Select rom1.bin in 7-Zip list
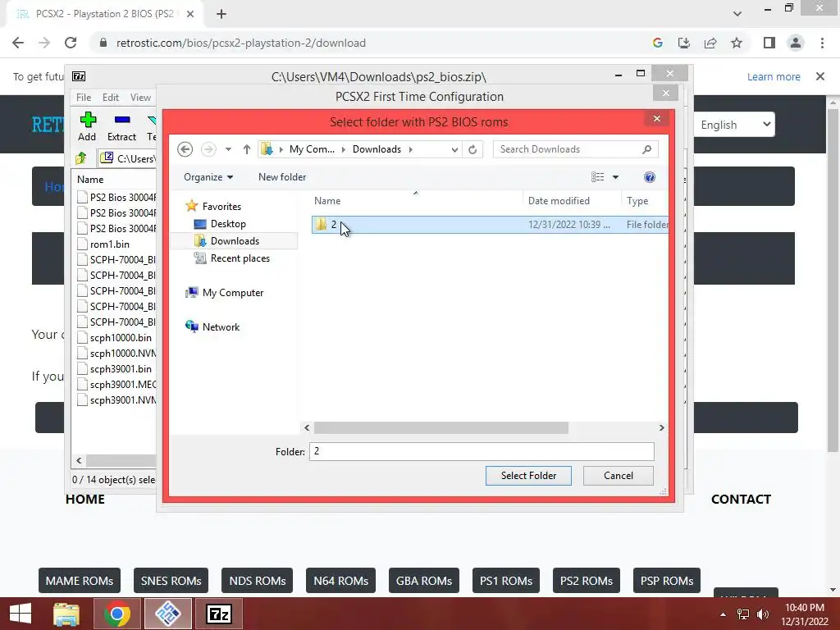This screenshot has height=630, width=840. [x=109, y=244]
